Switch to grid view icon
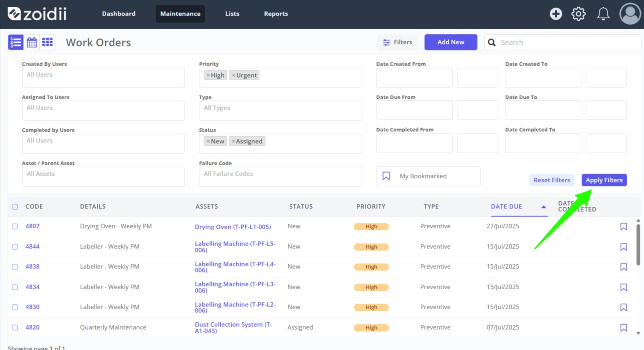The image size is (644, 350). [x=48, y=42]
